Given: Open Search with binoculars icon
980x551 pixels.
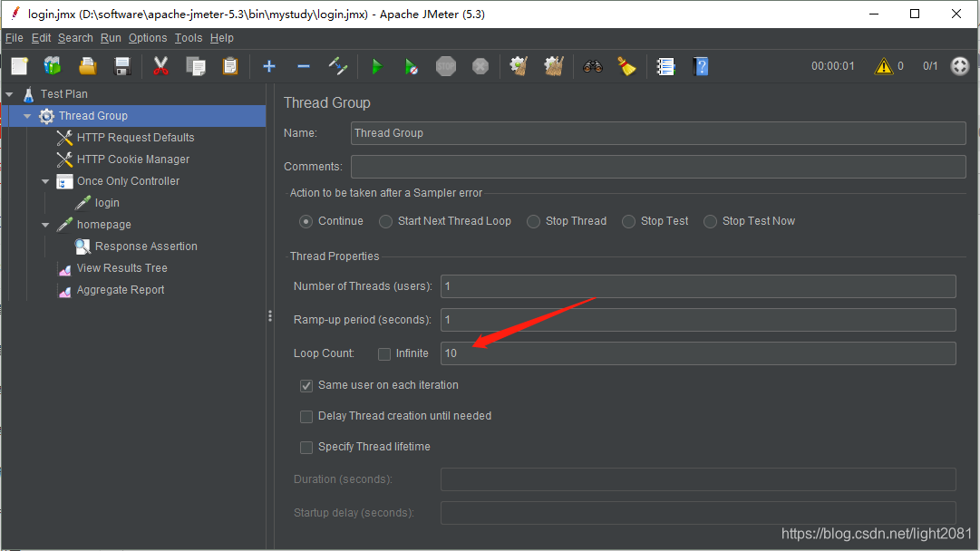Looking at the screenshot, I should (593, 66).
